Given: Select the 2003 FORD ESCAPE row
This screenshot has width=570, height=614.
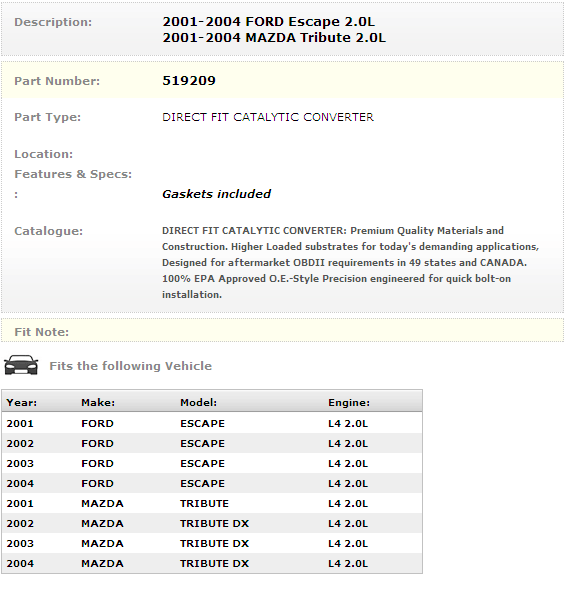Looking at the screenshot, I should pyautogui.click(x=212, y=463).
